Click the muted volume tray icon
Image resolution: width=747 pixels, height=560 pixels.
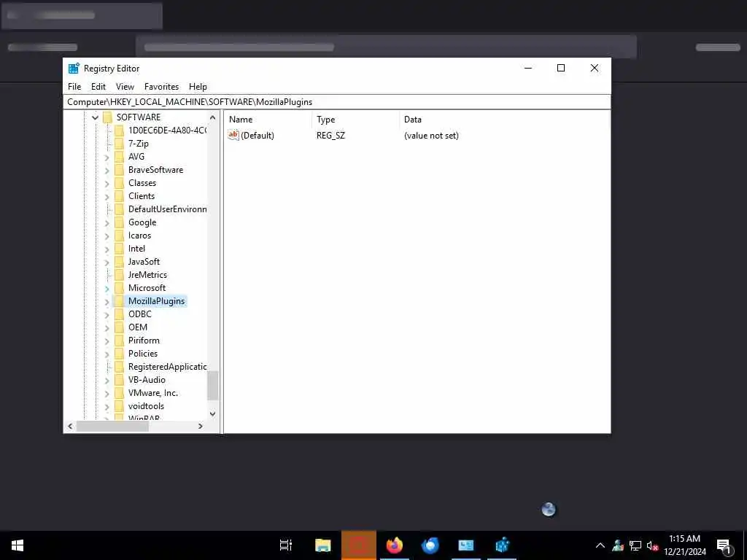click(x=652, y=545)
